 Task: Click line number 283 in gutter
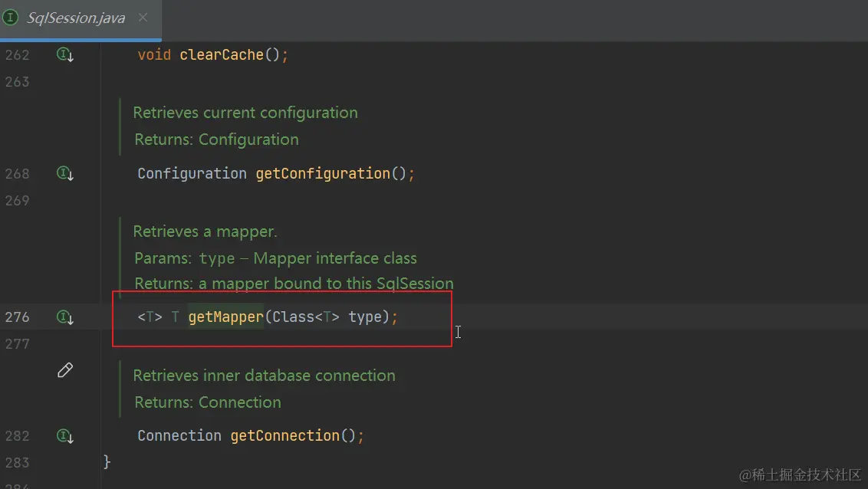point(17,462)
